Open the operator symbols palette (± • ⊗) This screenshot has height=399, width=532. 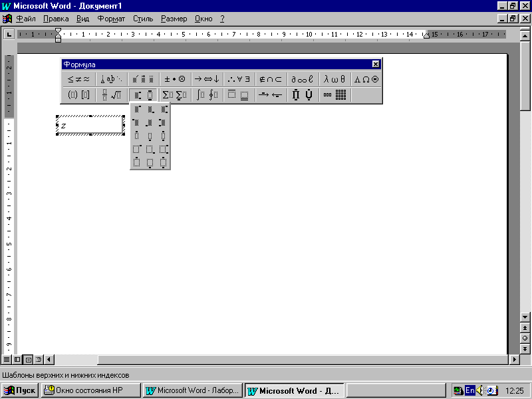[x=175, y=79]
